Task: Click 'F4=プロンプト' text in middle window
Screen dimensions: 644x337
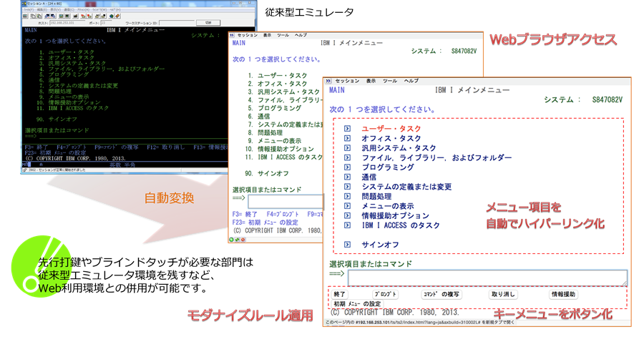Action: [283, 214]
